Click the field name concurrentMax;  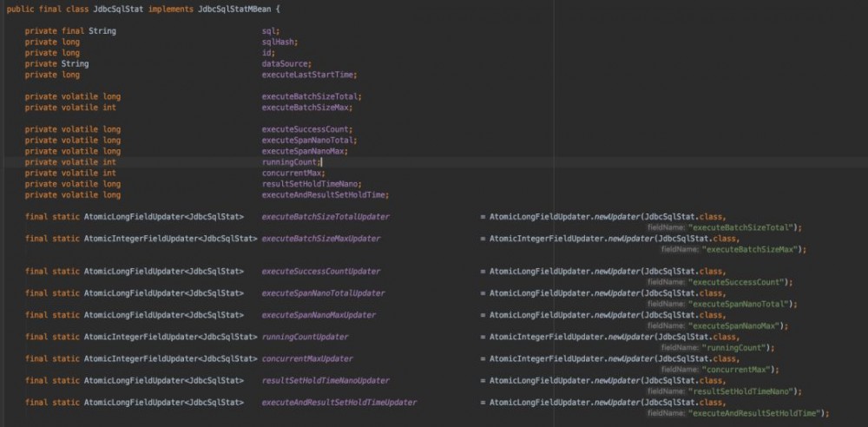pyautogui.click(x=293, y=173)
